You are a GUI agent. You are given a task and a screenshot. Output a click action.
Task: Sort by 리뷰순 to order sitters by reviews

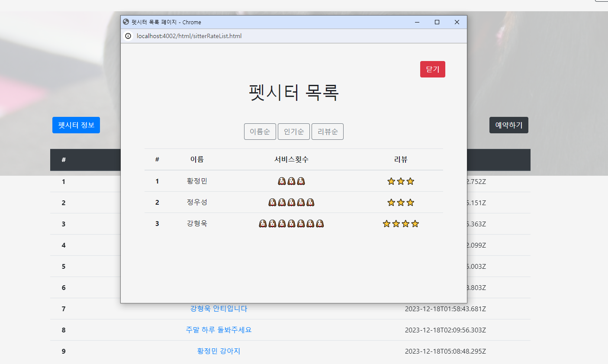(327, 132)
